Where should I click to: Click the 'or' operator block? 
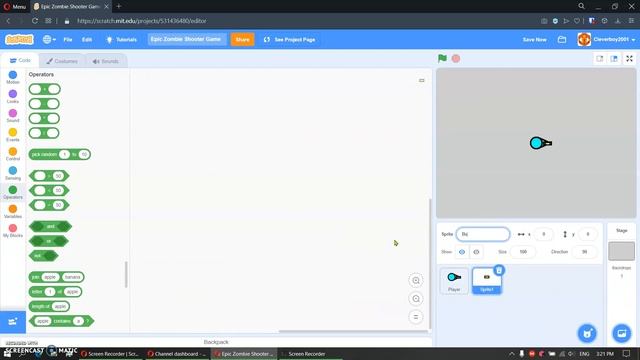click(x=49, y=241)
